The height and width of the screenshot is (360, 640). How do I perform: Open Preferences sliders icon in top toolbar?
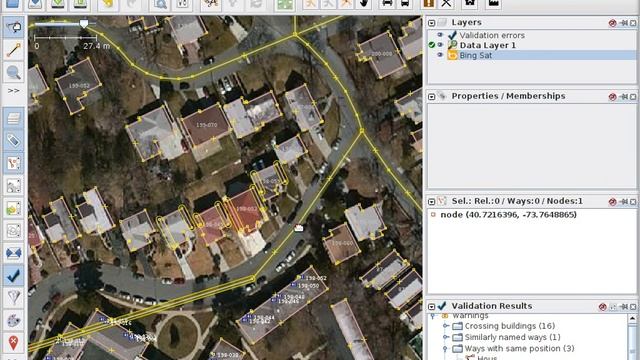tap(183, 4)
